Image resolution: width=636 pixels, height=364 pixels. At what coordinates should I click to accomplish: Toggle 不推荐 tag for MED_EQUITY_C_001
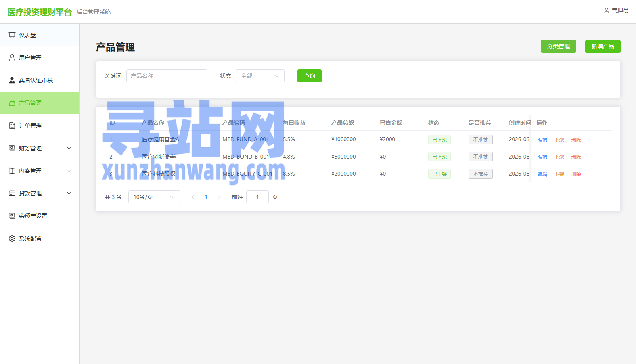click(481, 174)
